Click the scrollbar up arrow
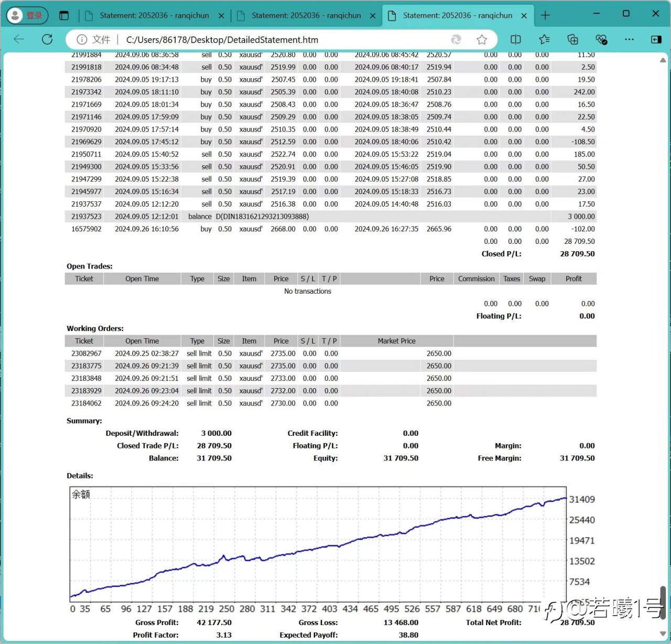 [x=663, y=60]
